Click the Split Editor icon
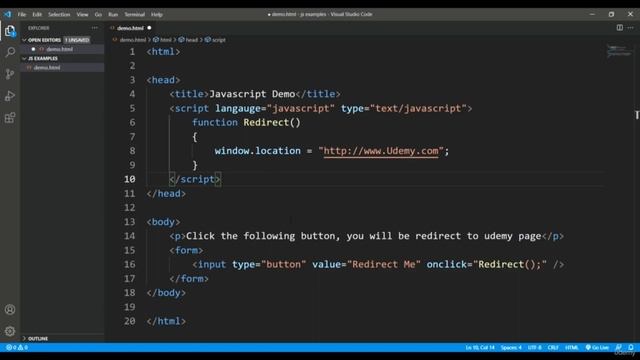The image size is (640, 360). click(620, 28)
